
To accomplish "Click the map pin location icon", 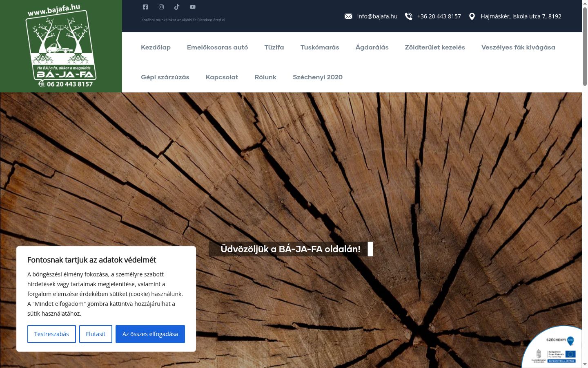I will 472,16.
